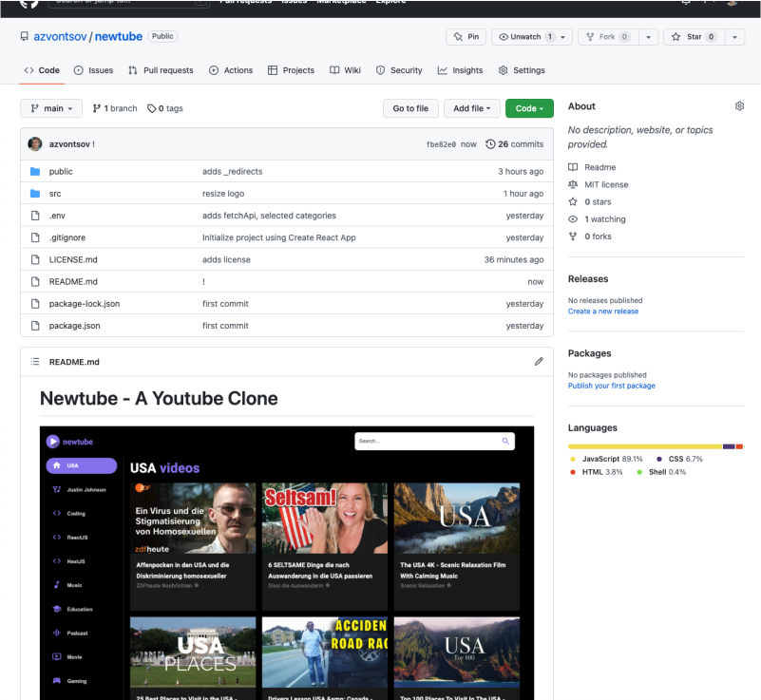
Task: Open the Issues tab
Action: (x=93, y=70)
